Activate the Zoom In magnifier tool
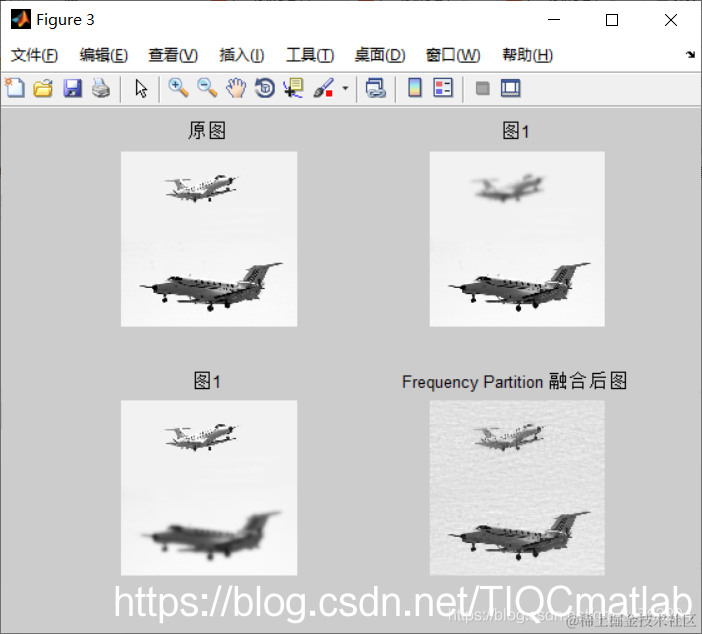 click(178, 88)
